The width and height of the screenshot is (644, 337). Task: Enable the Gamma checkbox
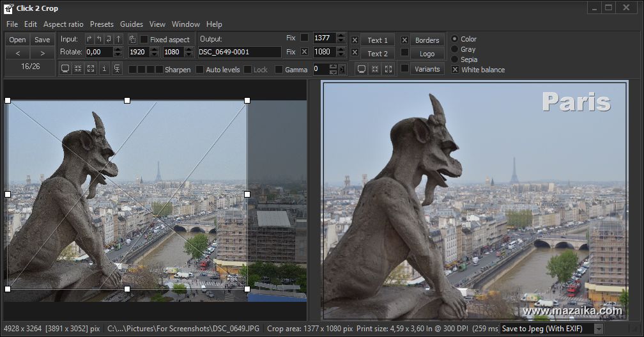coord(279,70)
